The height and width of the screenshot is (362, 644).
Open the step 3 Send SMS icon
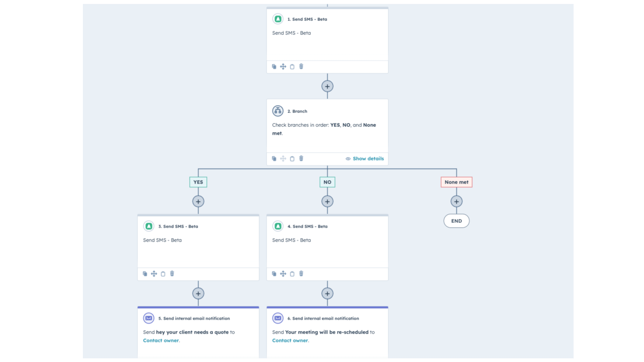[x=149, y=226]
